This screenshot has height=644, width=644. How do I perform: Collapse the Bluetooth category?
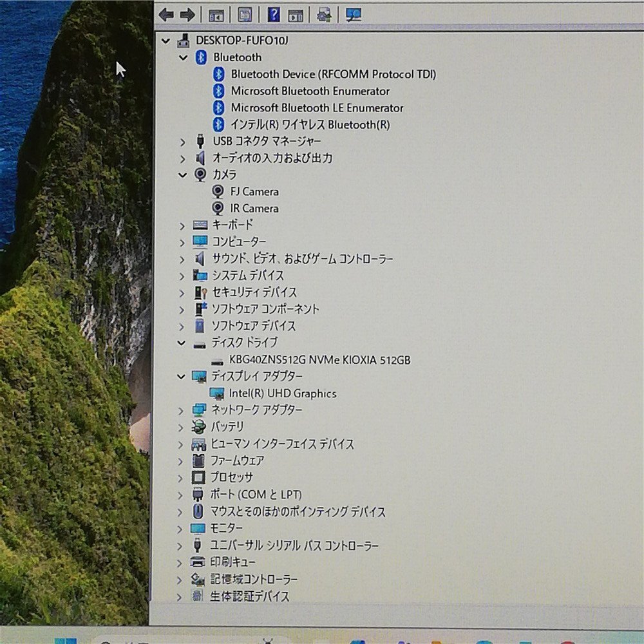[x=183, y=57]
